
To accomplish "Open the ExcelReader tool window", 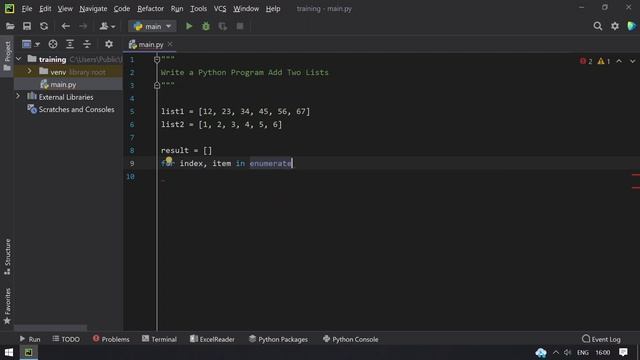I will [x=212, y=339].
